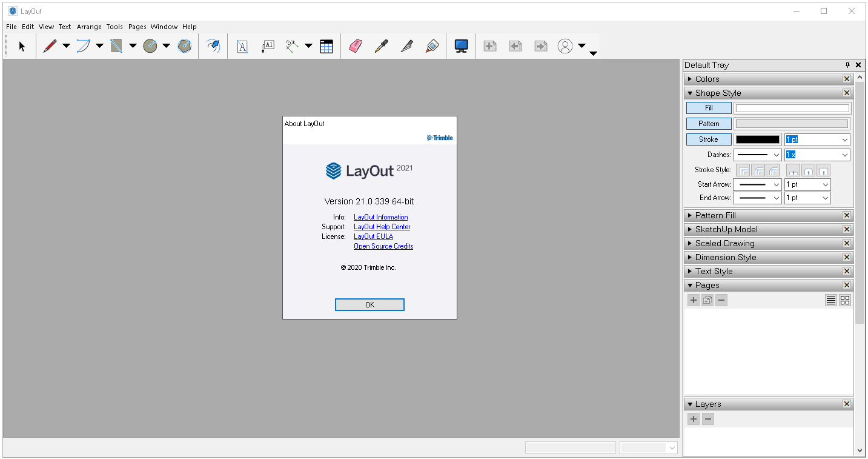The width and height of the screenshot is (868, 459).
Task: Open the LayOut EULA link
Action: (x=374, y=236)
